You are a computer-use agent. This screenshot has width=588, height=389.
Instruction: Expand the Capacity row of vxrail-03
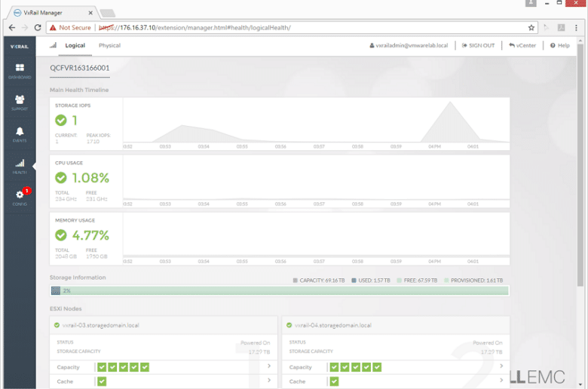(x=269, y=366)
